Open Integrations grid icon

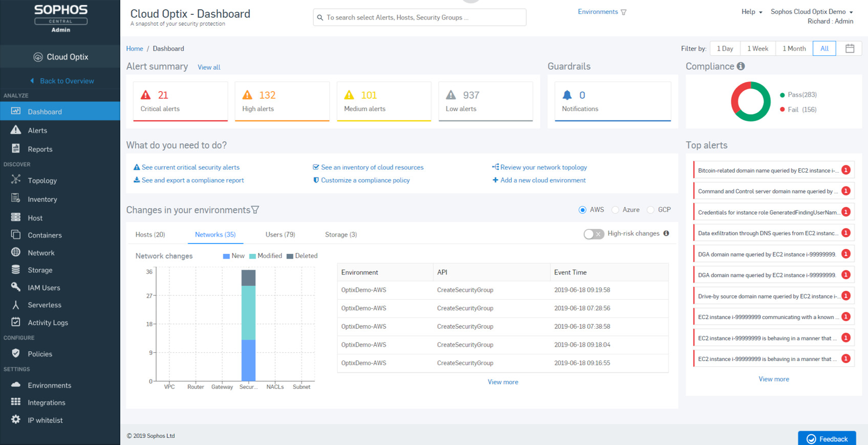click(16, 401)
